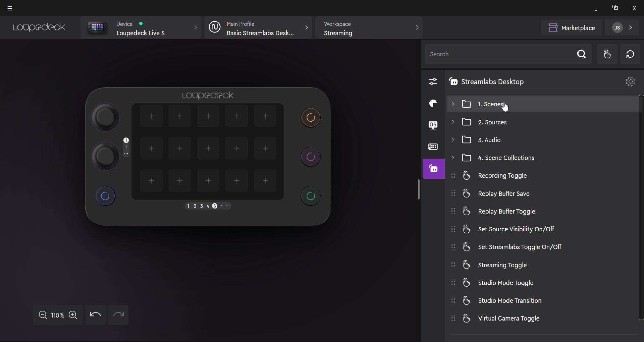The height and width of the screenshot is (342, 644).
Task: Click the orange dial on the device
Action: pyautogui.click(x=311, y=118)
